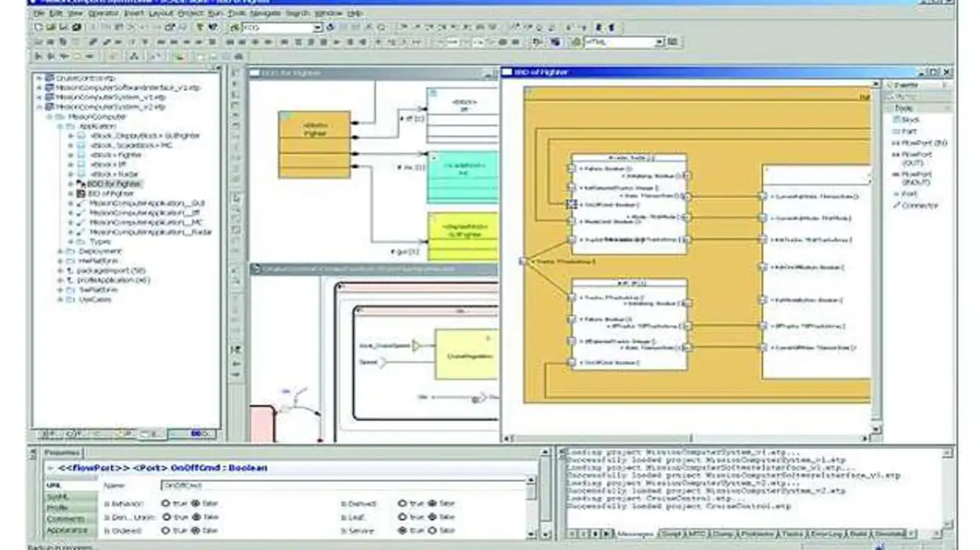Set Is Ordered to true
This screenshot has height=550, width=980.
point(165,530)
